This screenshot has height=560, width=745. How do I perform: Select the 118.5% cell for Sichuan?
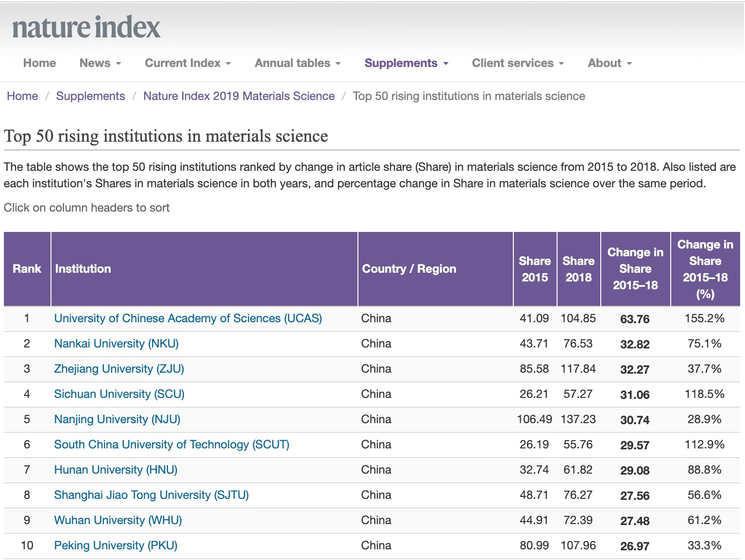(705, 394)
